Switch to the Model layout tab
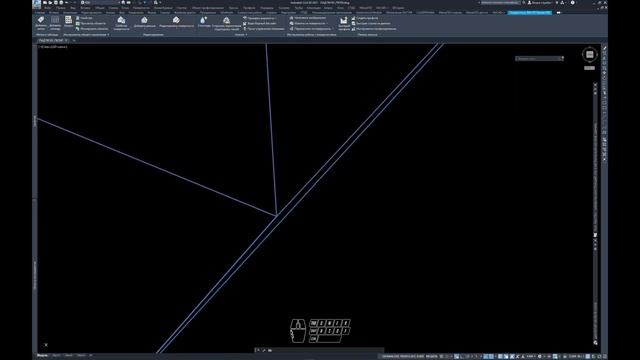 click(x=42, y=356)
